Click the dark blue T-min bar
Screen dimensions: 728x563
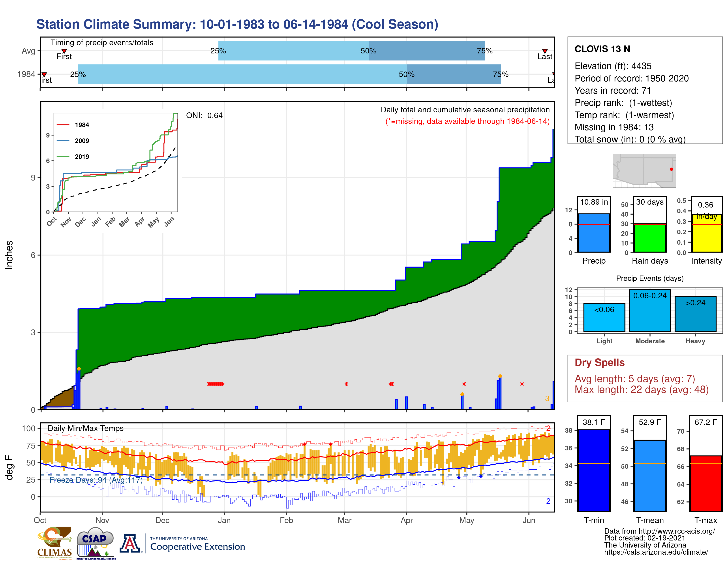click(x=594, y=470)
